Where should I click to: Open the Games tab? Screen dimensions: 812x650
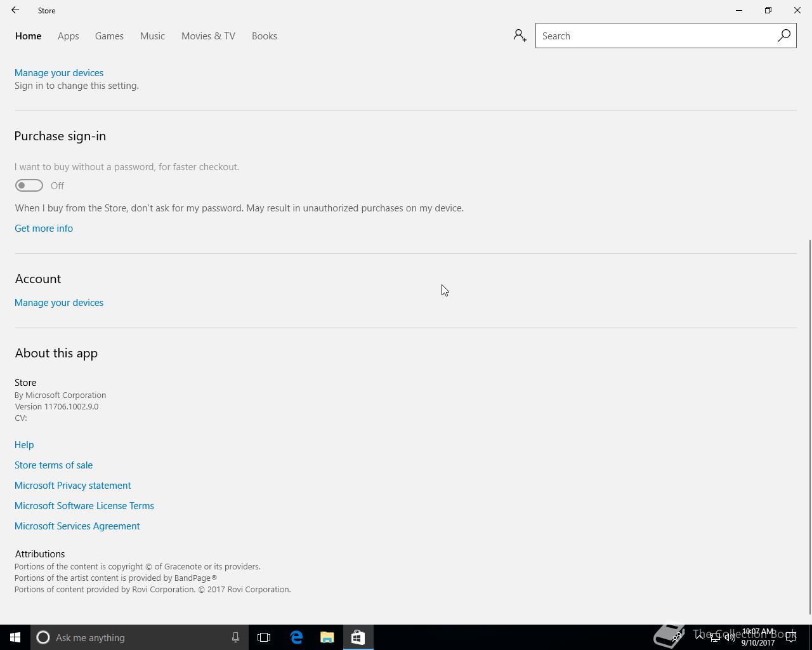pyautogui.click(x=109, y=36)
